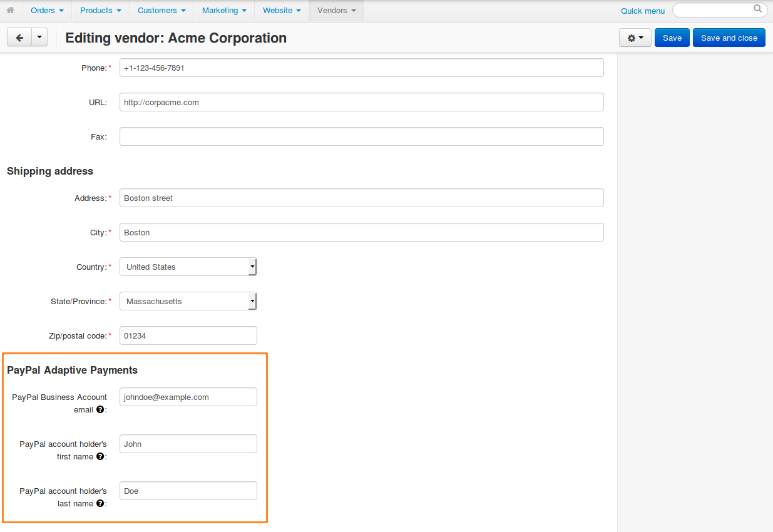The width and height of the screenshot is (773, 532).
Task: Edit the PayPal first name field
Action: [188, 444]
